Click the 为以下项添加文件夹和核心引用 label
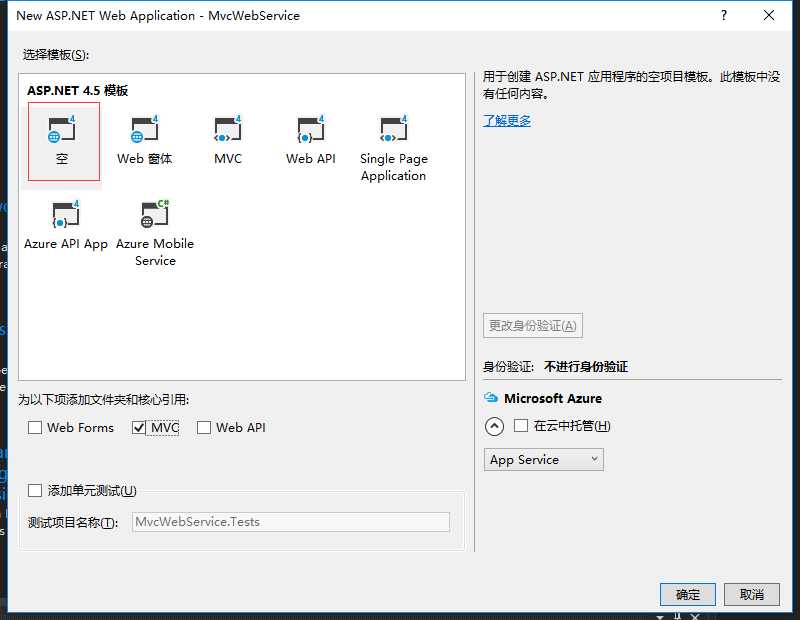Image resolution: width=800 pixels, height=620 pixels. [x=104, y=400]
